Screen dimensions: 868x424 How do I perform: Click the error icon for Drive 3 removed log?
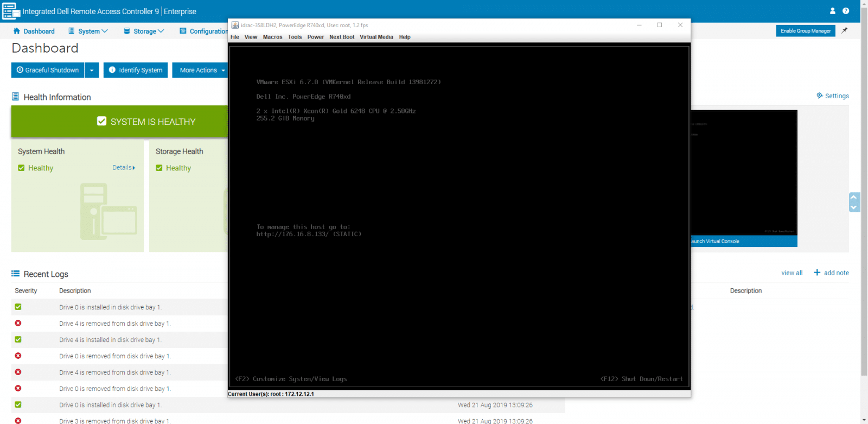point(18,421)
